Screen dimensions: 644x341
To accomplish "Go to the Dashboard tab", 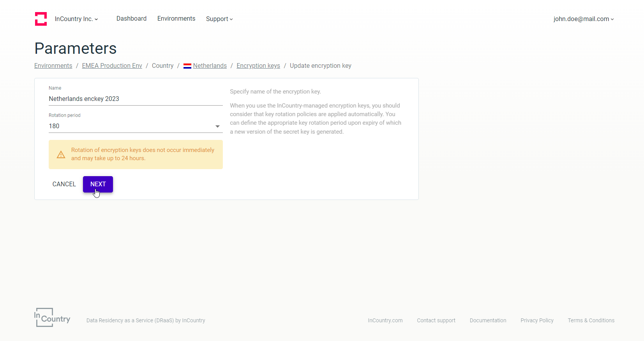I will coord(131,18).
